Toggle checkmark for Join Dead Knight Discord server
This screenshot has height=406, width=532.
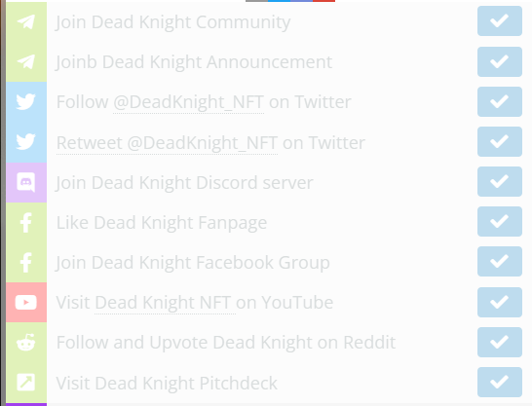500,182
